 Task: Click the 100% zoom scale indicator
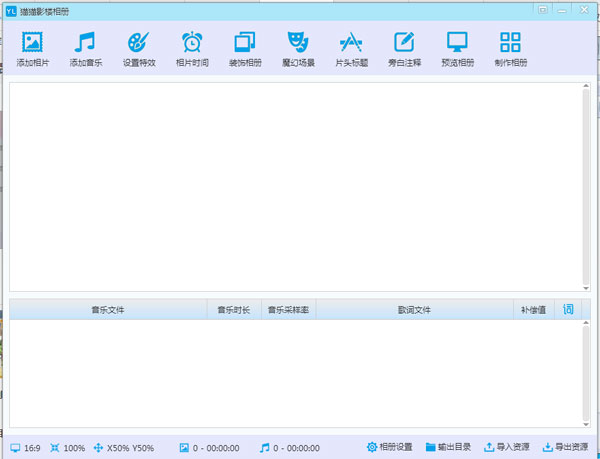click(x=67, y=448)
